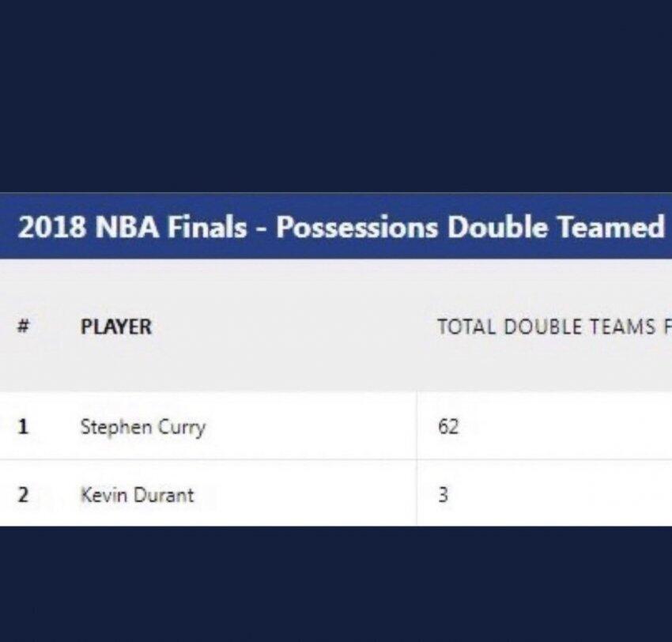Click the surname "Curry" in row one
This screenshot has width=672, height=642.
coord(182,428)
